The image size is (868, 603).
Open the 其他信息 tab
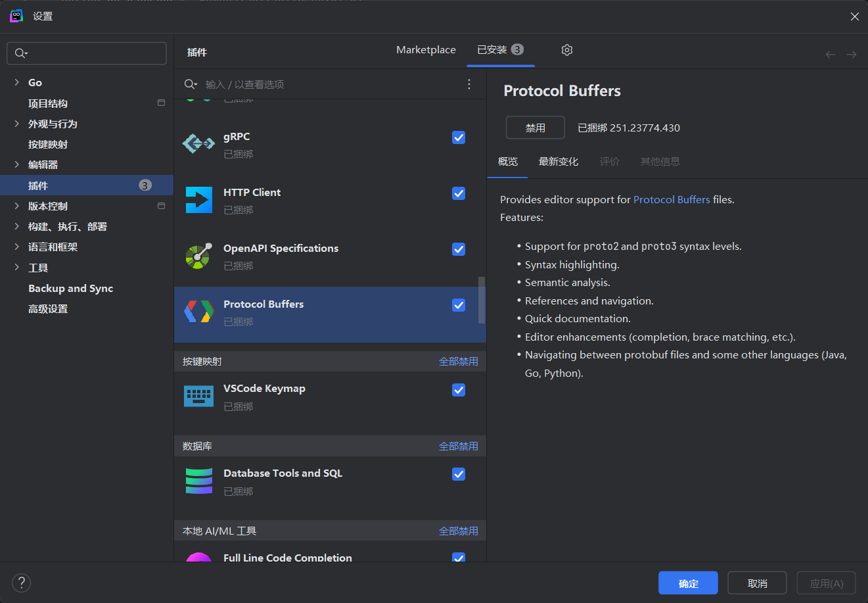(x=660, y=162)
